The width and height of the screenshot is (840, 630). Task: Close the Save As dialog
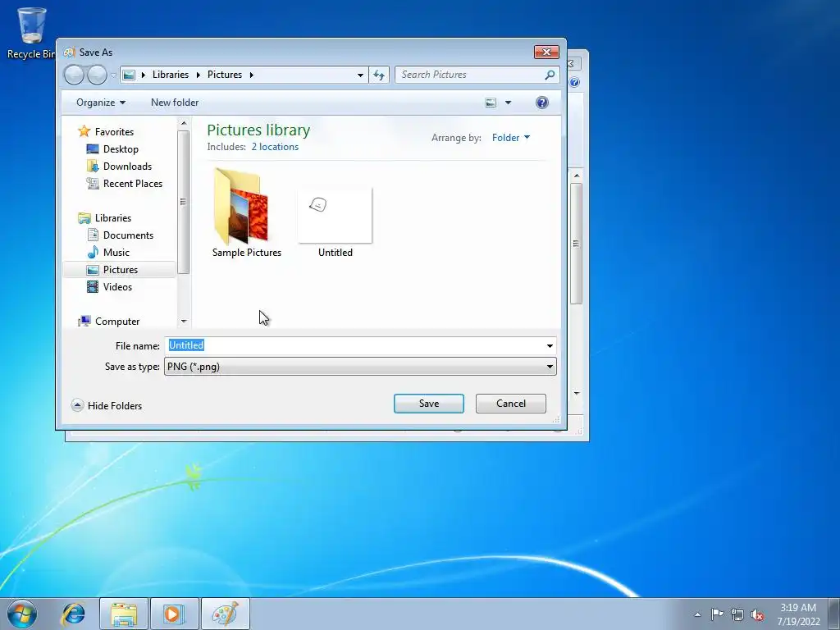[546, 52]
